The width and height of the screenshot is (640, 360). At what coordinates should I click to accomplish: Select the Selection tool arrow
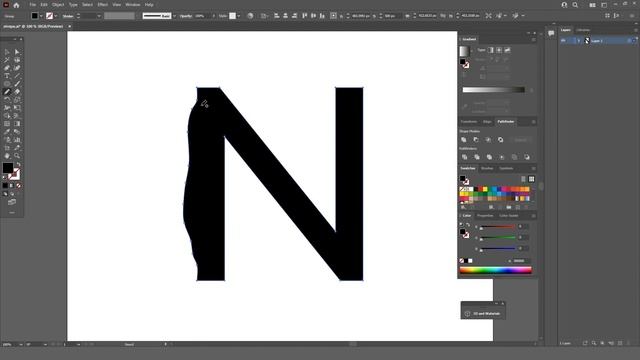click(7, 52)
